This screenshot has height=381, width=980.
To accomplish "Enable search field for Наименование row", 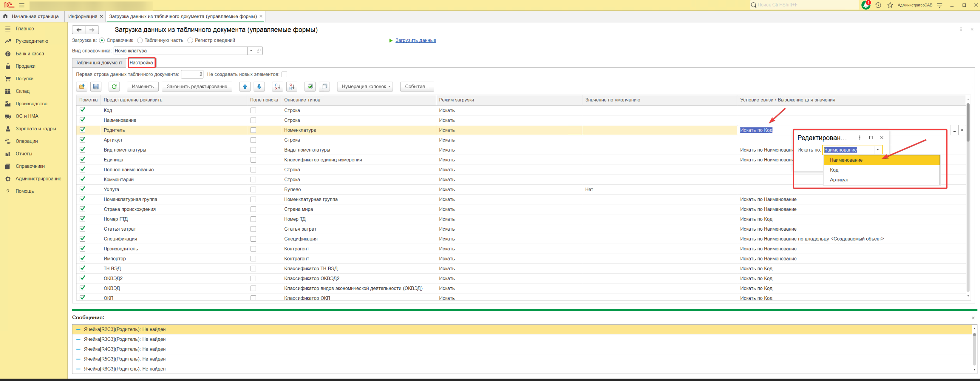I will click(x=253, y=120).
